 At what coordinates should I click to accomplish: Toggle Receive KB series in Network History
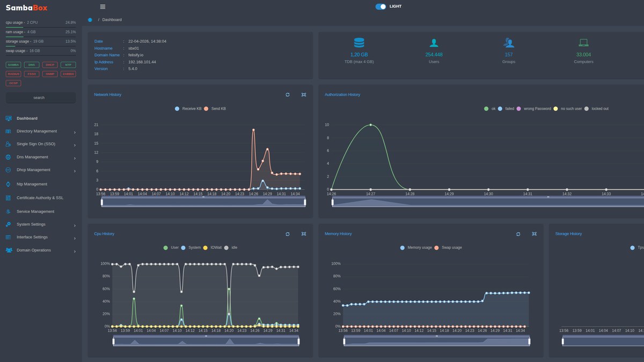(188, 108)
